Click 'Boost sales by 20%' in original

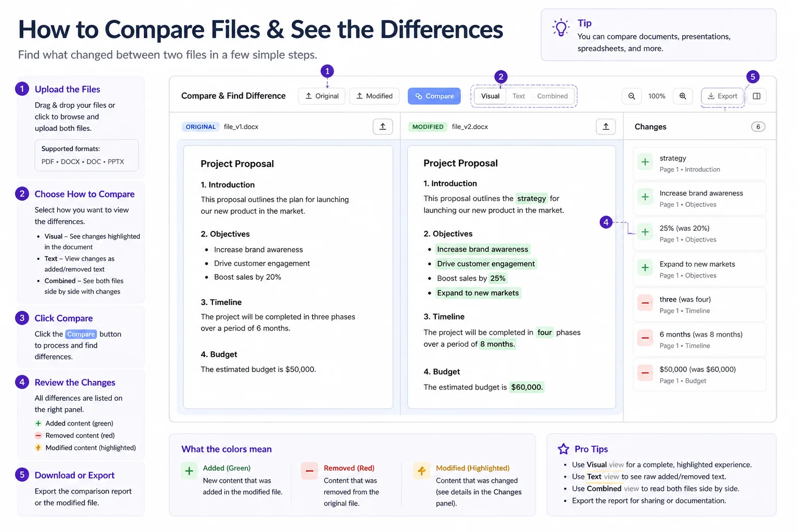[247, 277]
